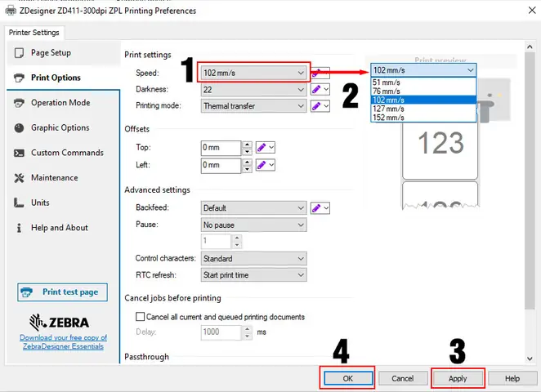Select the Printer Settings tab
Screen dimensions: 541x392
tap(34, 33)
